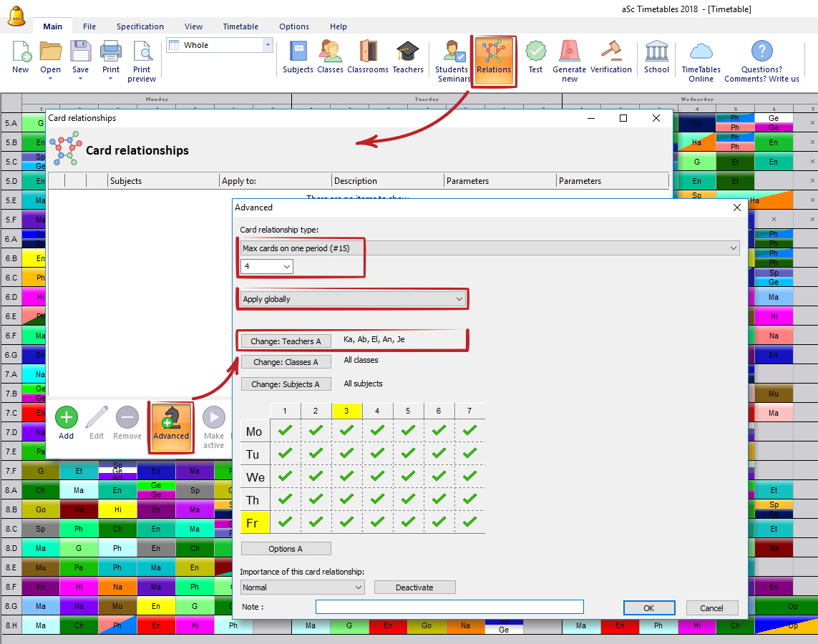Expand the Normal importance dropdown
This screenshot has height=644, width=818.
tap(302, 587)
